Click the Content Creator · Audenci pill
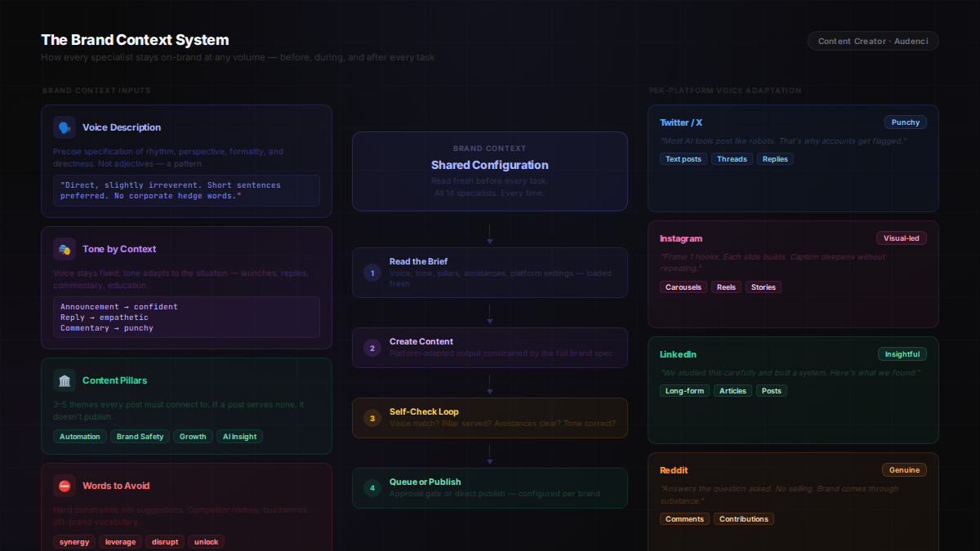 (x=872, y=41)
